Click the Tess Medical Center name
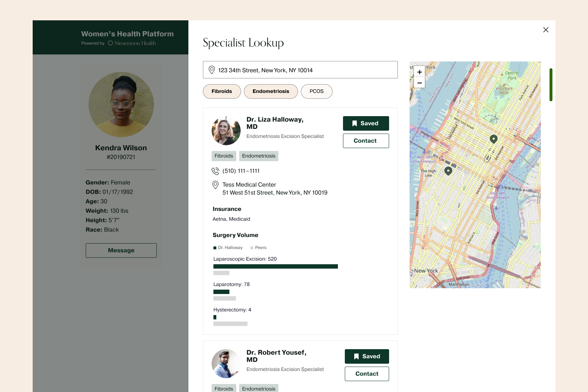The image size is (588, 392). coord(249,185)
